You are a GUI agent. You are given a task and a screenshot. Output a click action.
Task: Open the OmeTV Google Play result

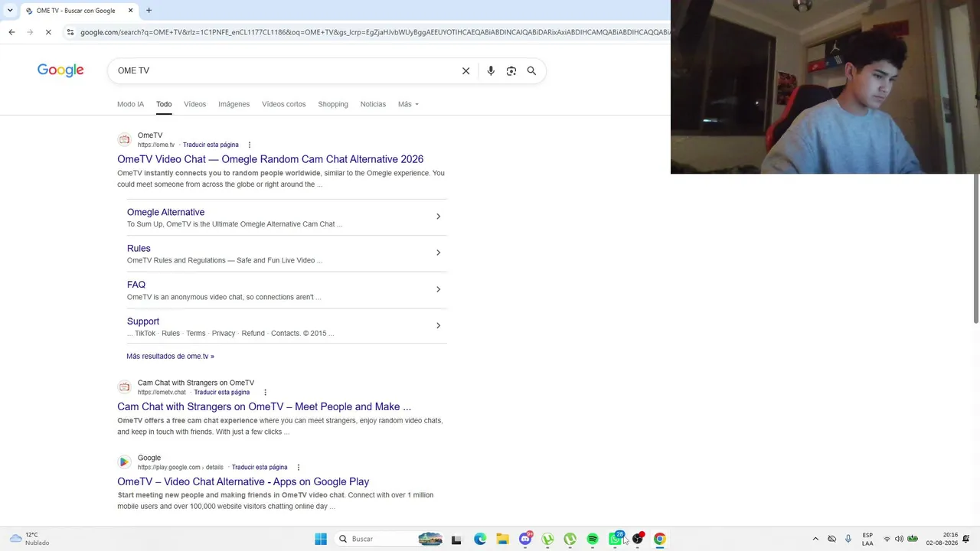[243, 481]
